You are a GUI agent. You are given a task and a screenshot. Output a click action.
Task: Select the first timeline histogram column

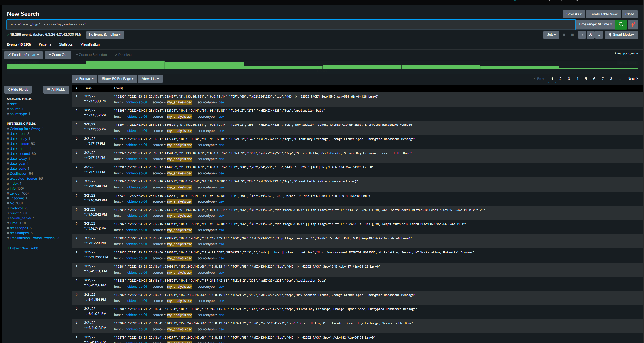pyautogui.click(x=46, y=66)
